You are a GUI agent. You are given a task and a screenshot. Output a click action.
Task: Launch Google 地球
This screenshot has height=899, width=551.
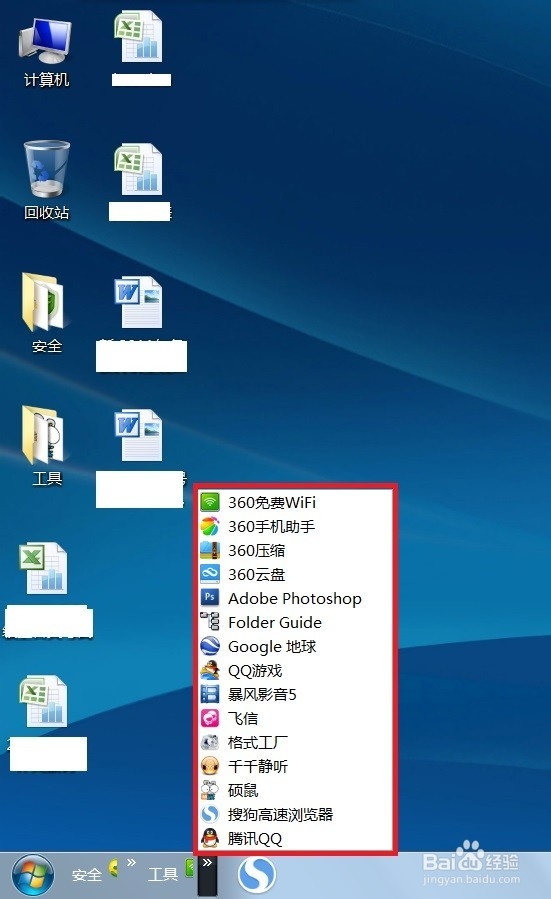[295, 647]
